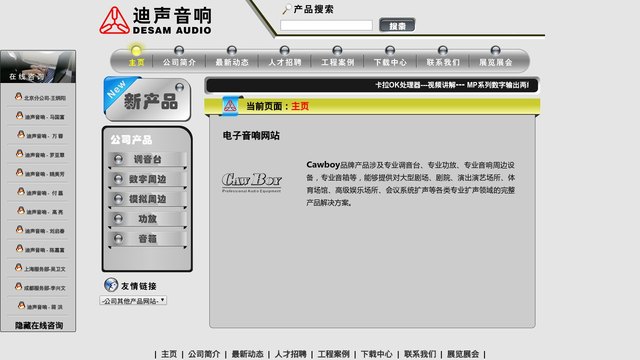Click the QQ penguin icon for 上海服务部
This screenshot has height=360, width=640.
pyautogui.click(x=18, y=268)
